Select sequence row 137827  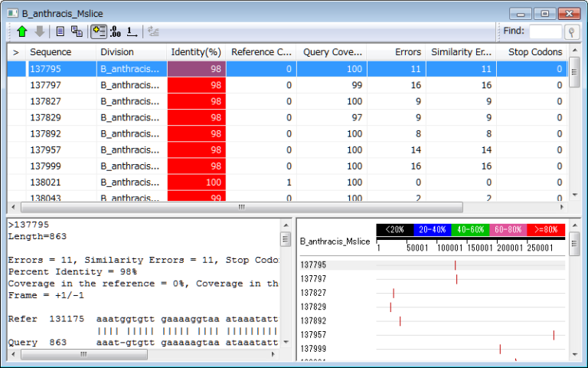coord(287,101)
